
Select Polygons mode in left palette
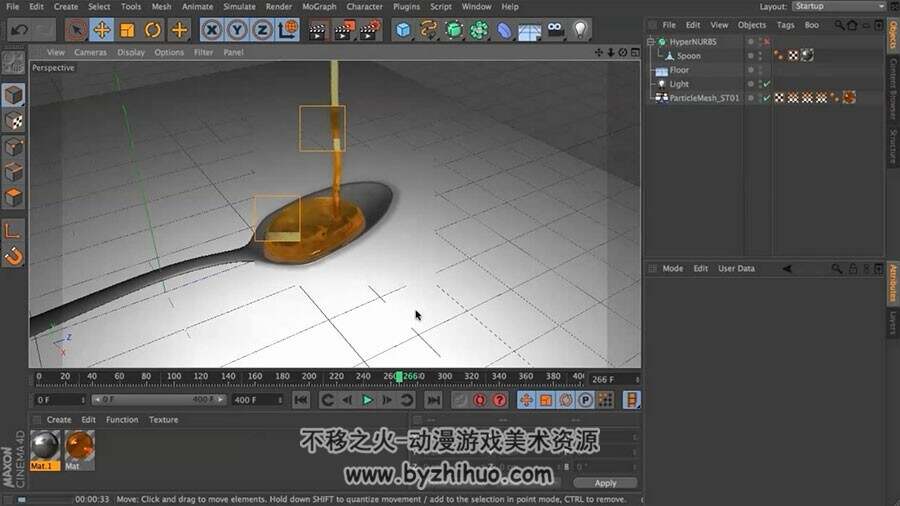13,197
